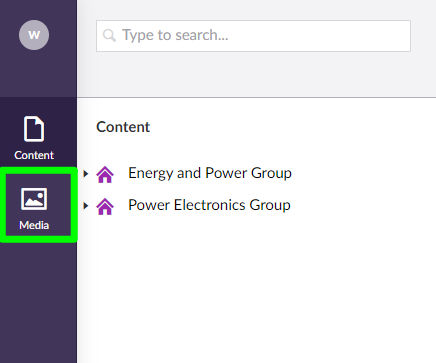Select "Energy and Power Group" in tree
The image size is (436, 363).
click(210, 173)
